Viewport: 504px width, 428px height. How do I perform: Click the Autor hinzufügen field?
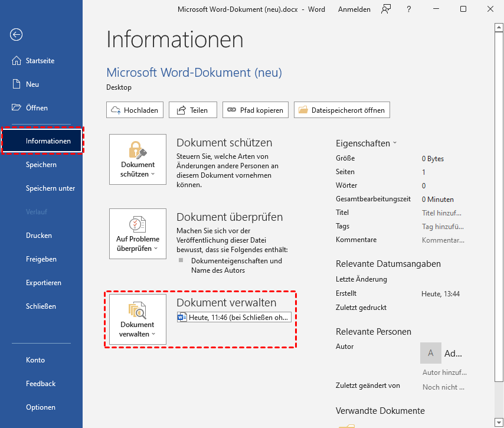[x=444, y=373]
